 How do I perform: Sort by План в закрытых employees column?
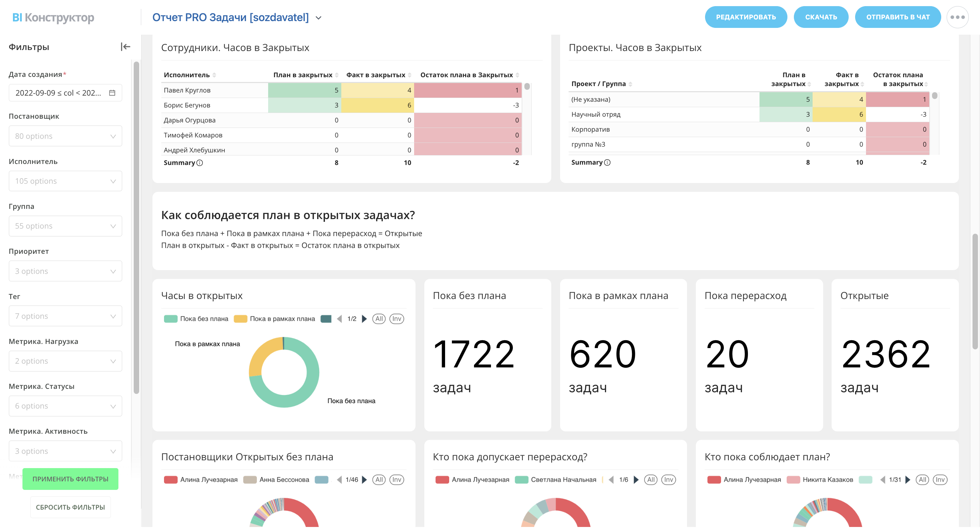pyautogui.click(x=337, y=75)
